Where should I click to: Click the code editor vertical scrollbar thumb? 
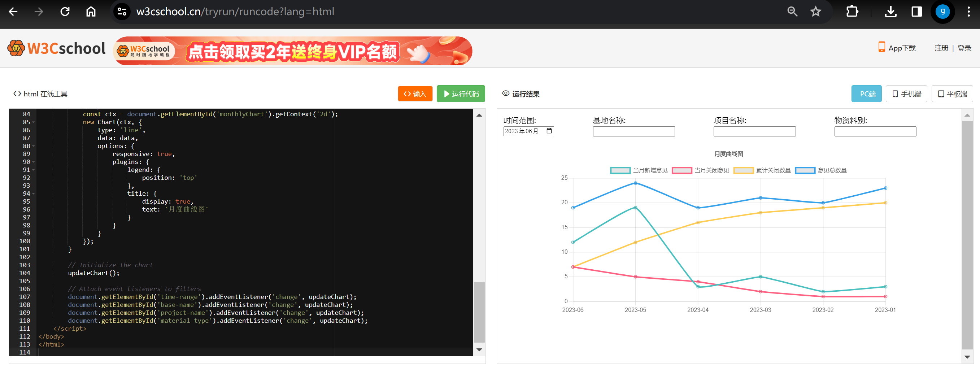[479, 312]
